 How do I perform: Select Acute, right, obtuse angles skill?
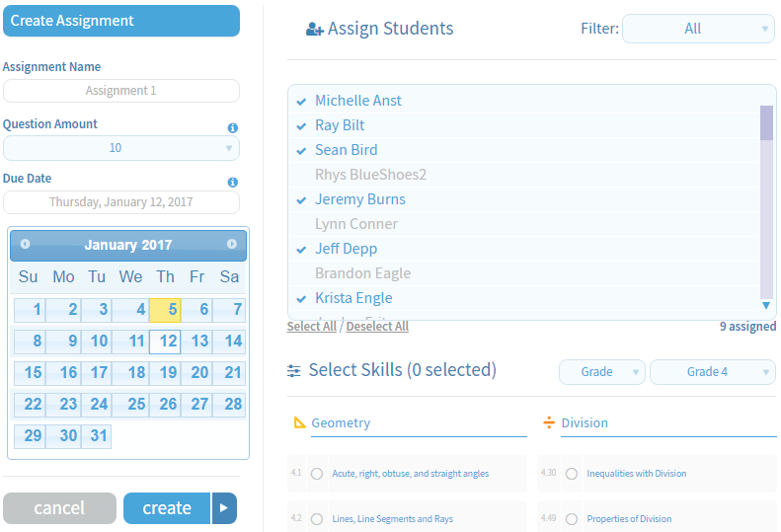click(x=317, y=474)
